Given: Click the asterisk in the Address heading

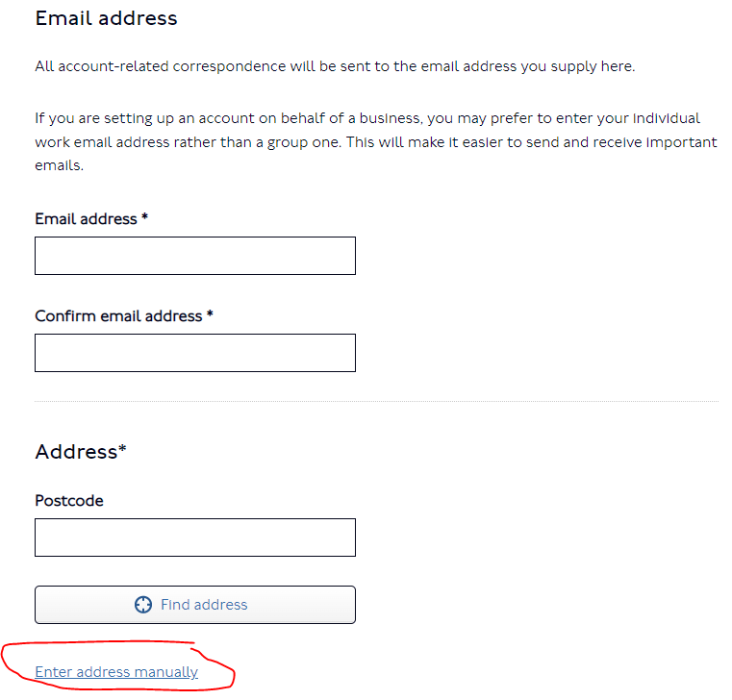Looking at the screenshot, I should tap(122, 449).
